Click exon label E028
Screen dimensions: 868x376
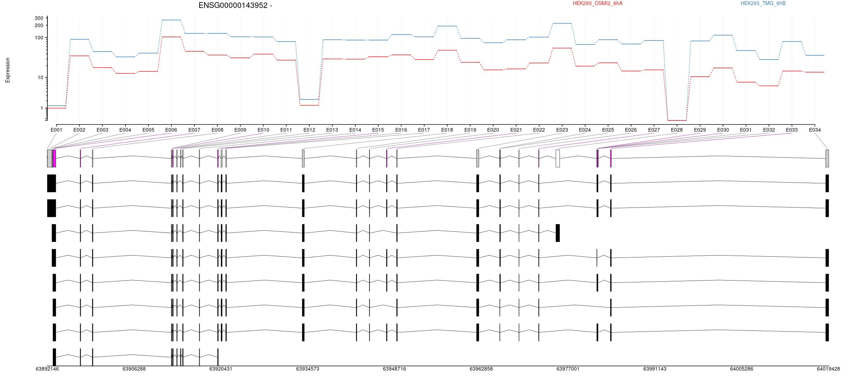coord(677,130)
